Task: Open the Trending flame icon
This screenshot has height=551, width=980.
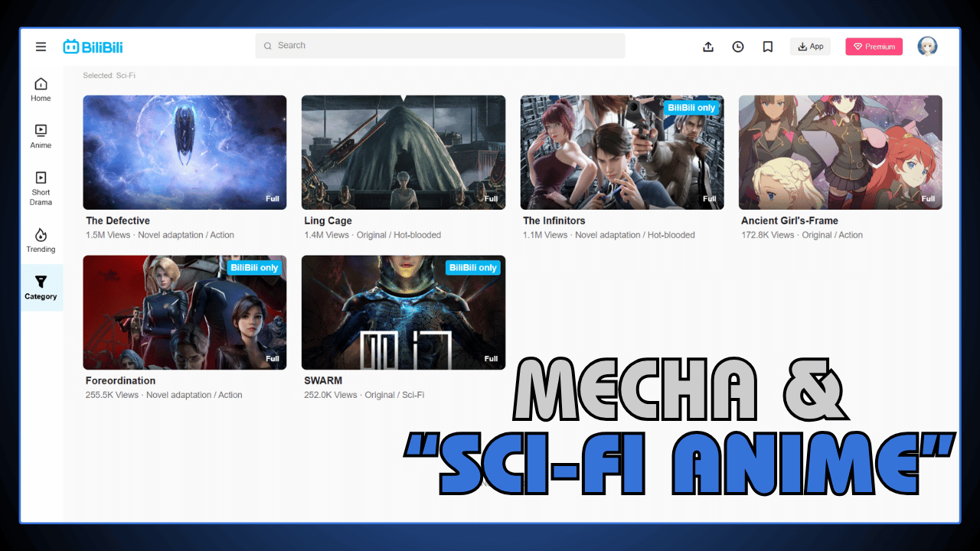Action: pos(40,238)
